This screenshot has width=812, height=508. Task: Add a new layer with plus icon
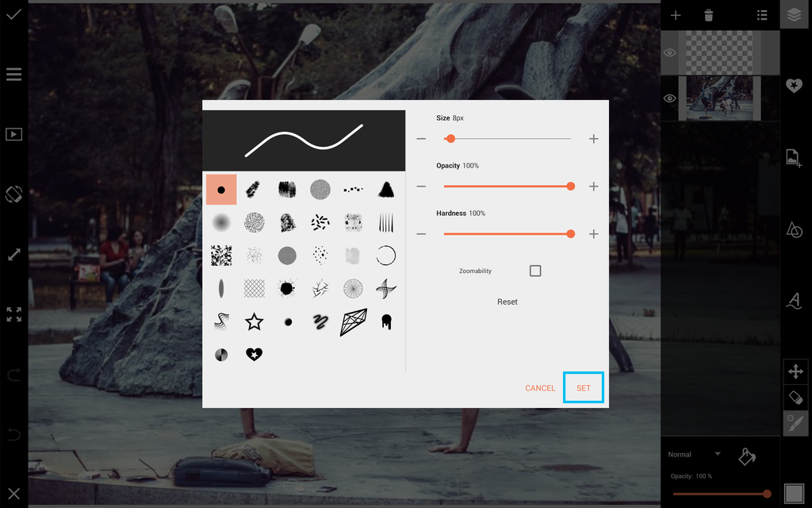[x=676, y=15]
